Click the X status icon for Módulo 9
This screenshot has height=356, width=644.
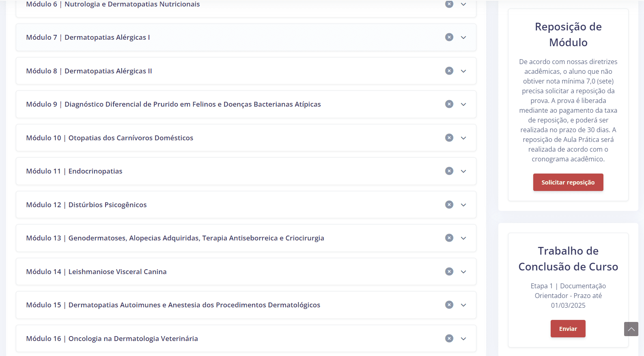point(449,104)
